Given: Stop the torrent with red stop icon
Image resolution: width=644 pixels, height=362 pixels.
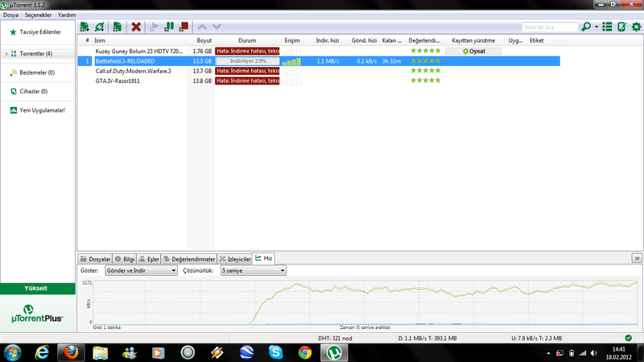Looking at the screenshot, I should [184, 27].
